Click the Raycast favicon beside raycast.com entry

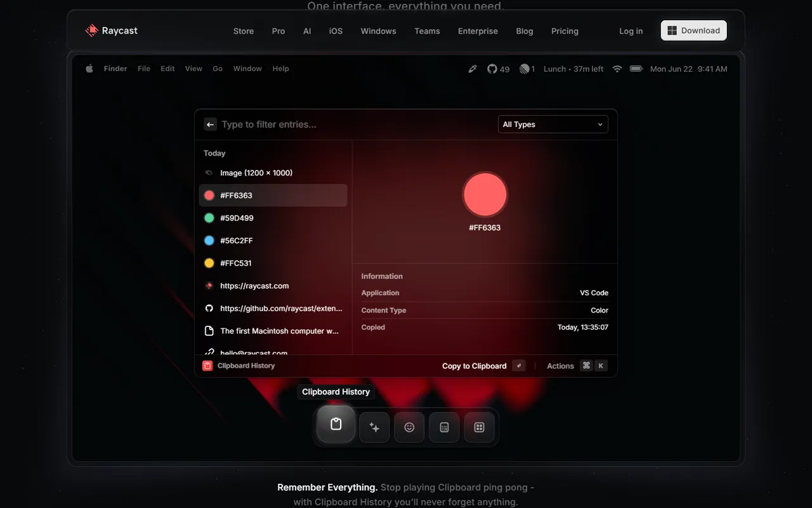click(209, 286)
